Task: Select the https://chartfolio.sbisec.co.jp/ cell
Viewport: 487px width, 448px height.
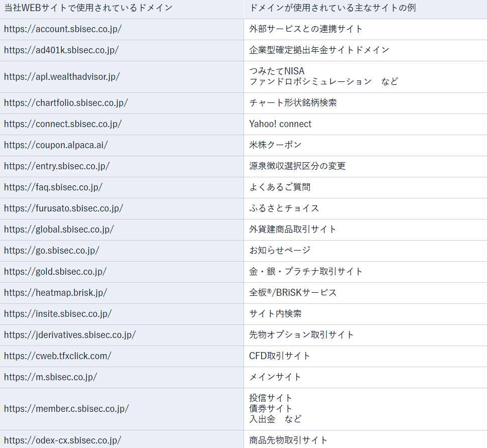Action: pos(121,103)
